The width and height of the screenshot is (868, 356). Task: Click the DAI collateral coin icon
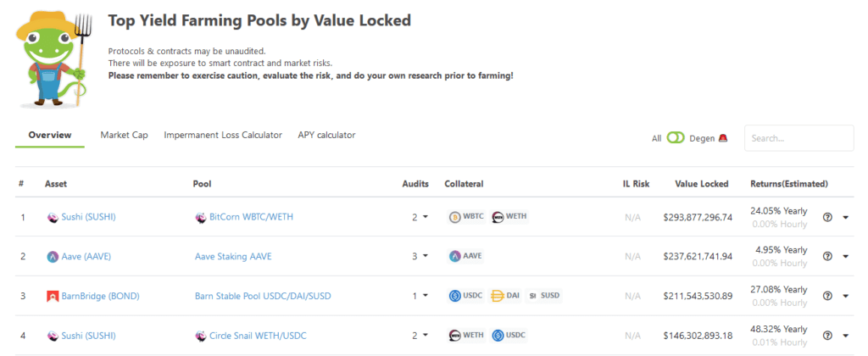tap(497, 296)
